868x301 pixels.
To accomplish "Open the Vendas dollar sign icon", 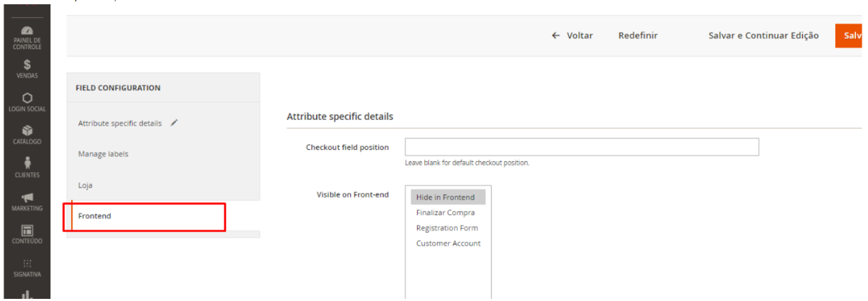I will pyautogui.click(x=27, y=65).
